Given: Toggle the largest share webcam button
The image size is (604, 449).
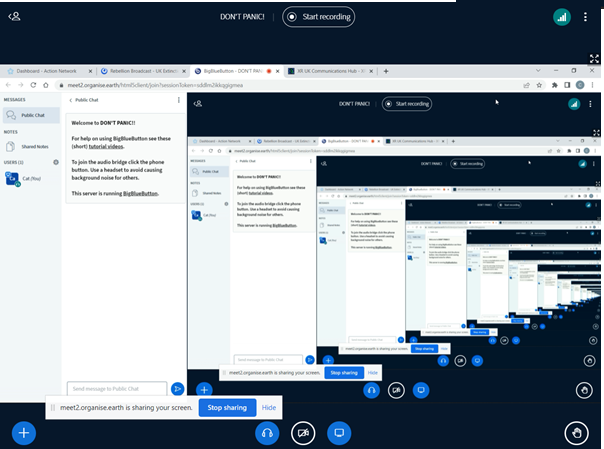Looking at the screenshot, I should pyautogui.click(x=303, y=433).
